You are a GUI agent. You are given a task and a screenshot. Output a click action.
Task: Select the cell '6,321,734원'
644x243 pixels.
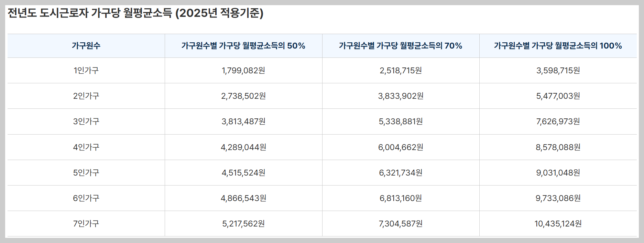click(401, 173)
